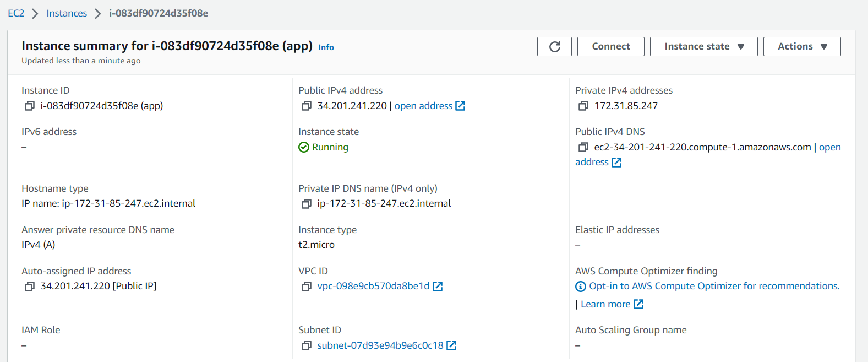Viewport: 868px width, 362px height.
Task: Copy the auto-assigned IP address
Action: pos(30,287)
